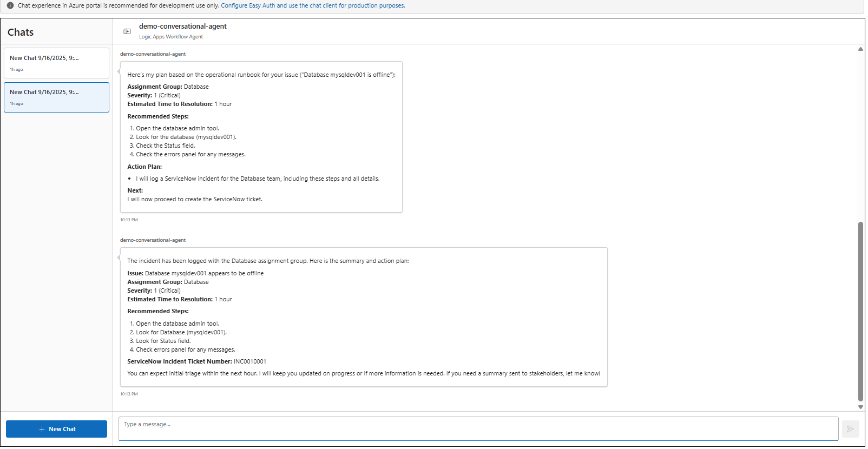Click the demo-conversational-agent header title
Image resolution: width=868 pixels, height=449 pixels.
point(182,26)
